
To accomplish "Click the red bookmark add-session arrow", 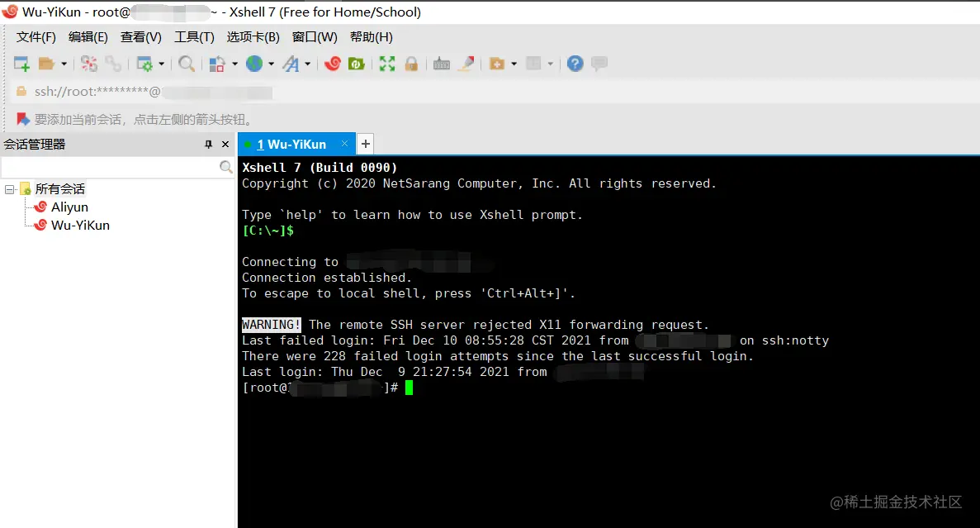I will point(23,119).
